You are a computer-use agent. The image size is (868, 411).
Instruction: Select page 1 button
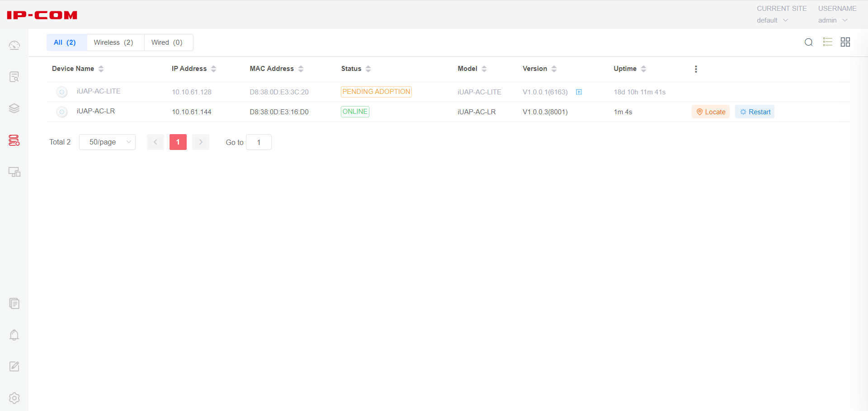(x=178, y=142)
